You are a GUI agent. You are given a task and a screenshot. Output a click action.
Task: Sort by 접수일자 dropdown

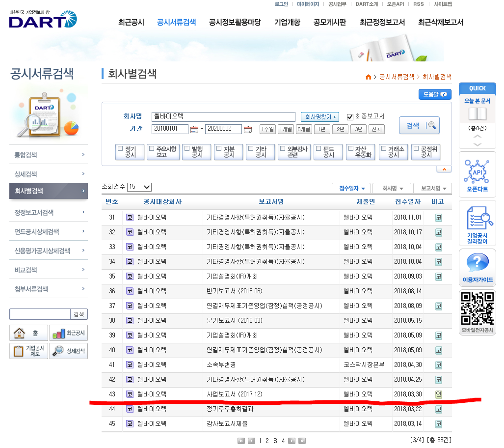351,188
